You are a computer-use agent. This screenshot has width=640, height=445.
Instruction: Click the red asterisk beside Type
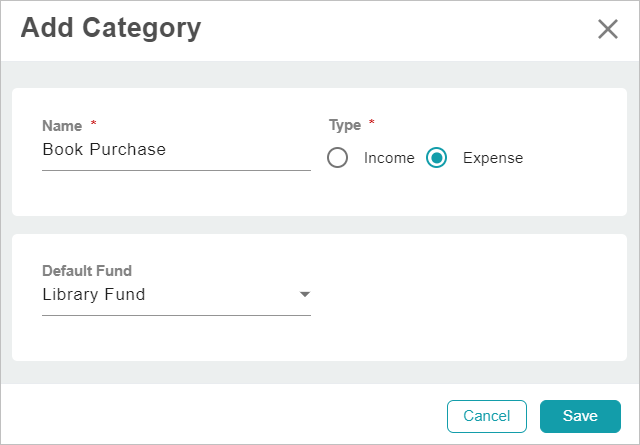372,124
